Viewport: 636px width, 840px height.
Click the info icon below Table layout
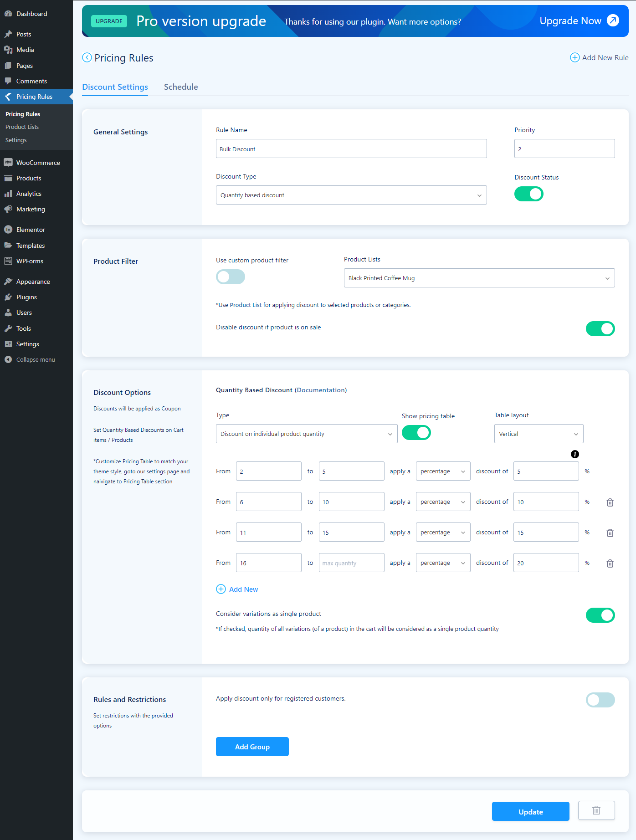tap(575, 454)
